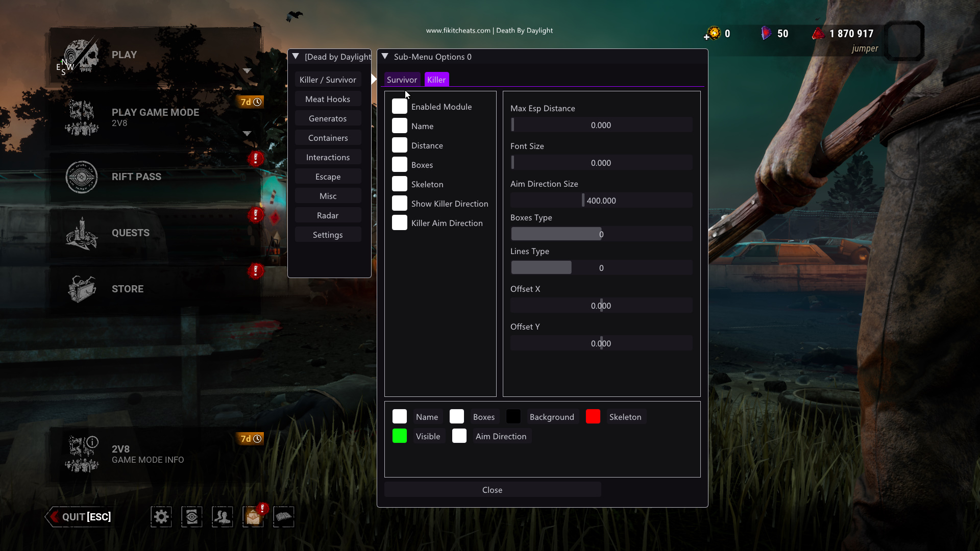Image resolution: width=980 pixels, height=551 pixels.
Task: Click the Rift Pass emblem icon
Action: tap(82, 177)
